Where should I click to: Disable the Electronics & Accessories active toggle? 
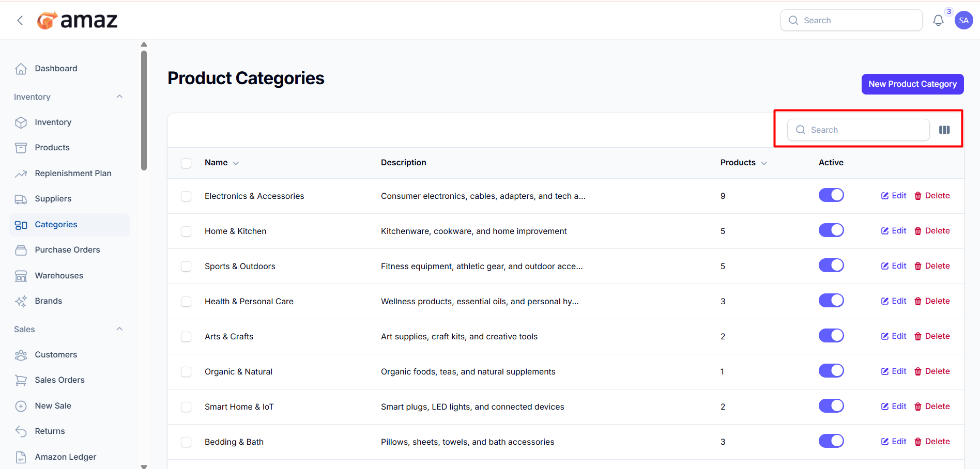point(831,195)
